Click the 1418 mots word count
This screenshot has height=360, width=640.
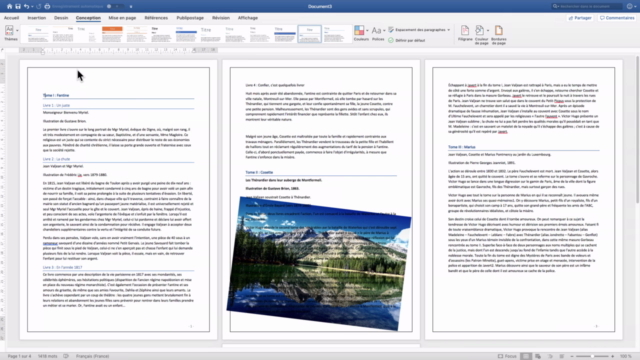coord(48,356)
